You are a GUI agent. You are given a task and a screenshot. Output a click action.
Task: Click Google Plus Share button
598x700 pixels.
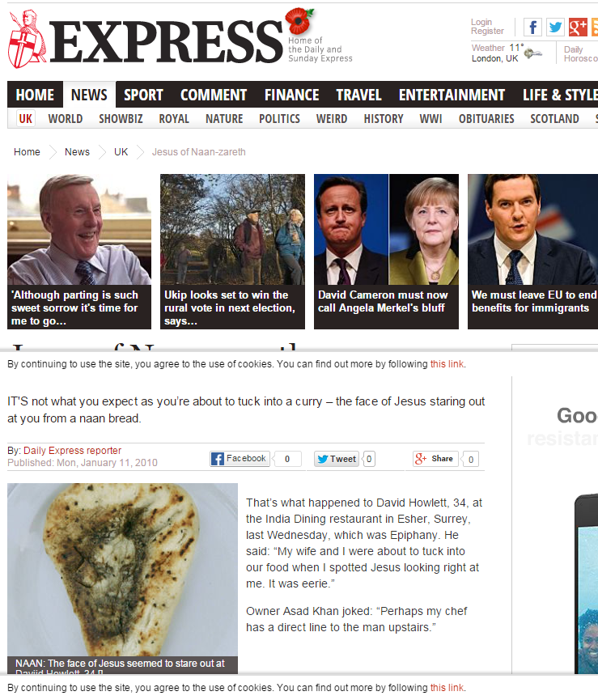[x=435, y=459]
